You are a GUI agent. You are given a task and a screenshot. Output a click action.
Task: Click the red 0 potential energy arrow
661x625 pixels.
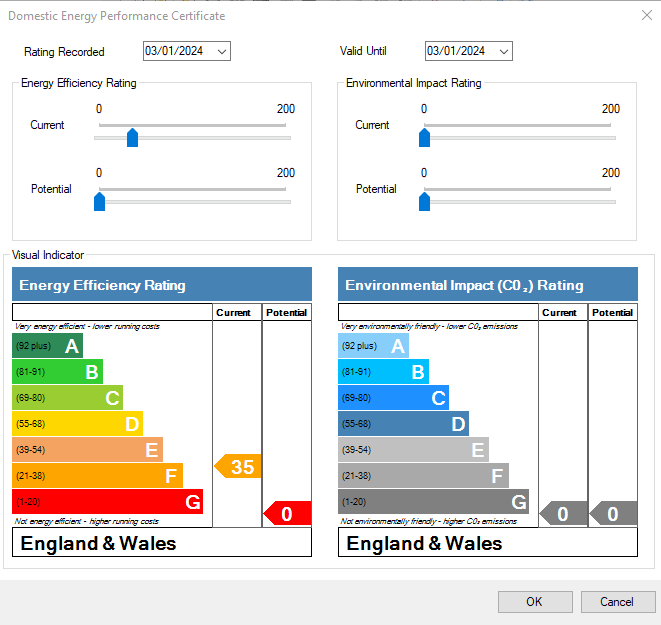click(286, 514)
